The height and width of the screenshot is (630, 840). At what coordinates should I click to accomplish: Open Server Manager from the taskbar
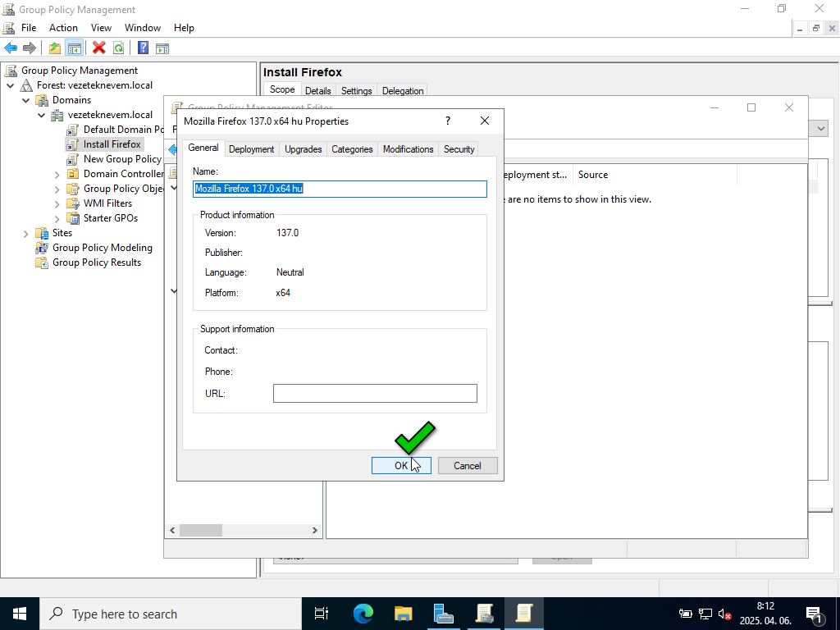tap(444, 614)
